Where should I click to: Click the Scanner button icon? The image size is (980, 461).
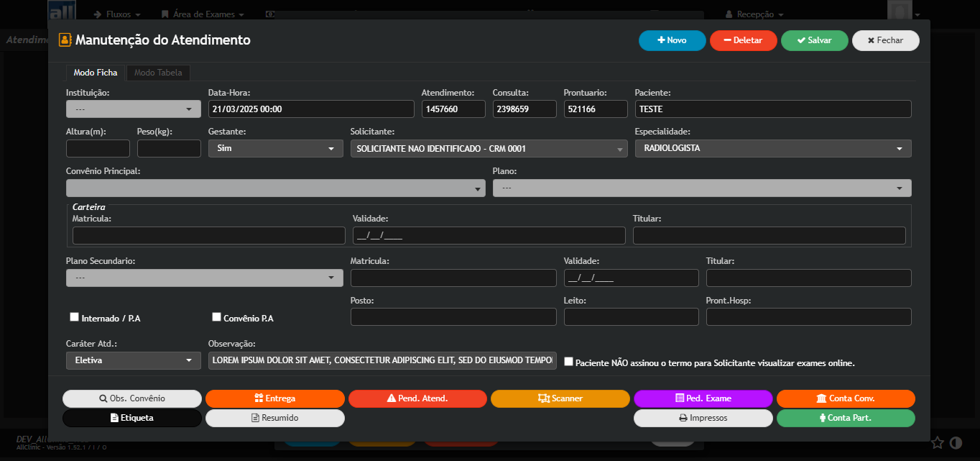tap(544, 398)
